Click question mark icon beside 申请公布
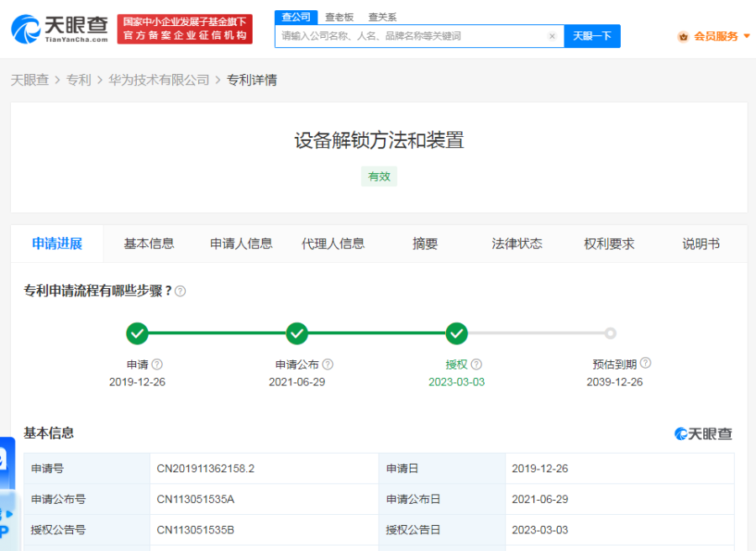 pyautogui.click(x=328, y=365)
